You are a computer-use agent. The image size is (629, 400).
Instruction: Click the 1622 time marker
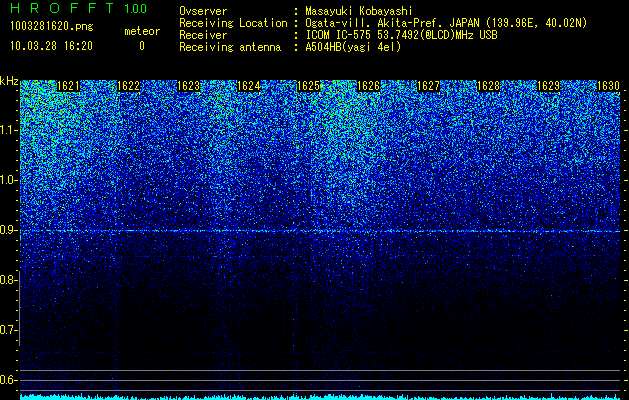coord(128,86)
